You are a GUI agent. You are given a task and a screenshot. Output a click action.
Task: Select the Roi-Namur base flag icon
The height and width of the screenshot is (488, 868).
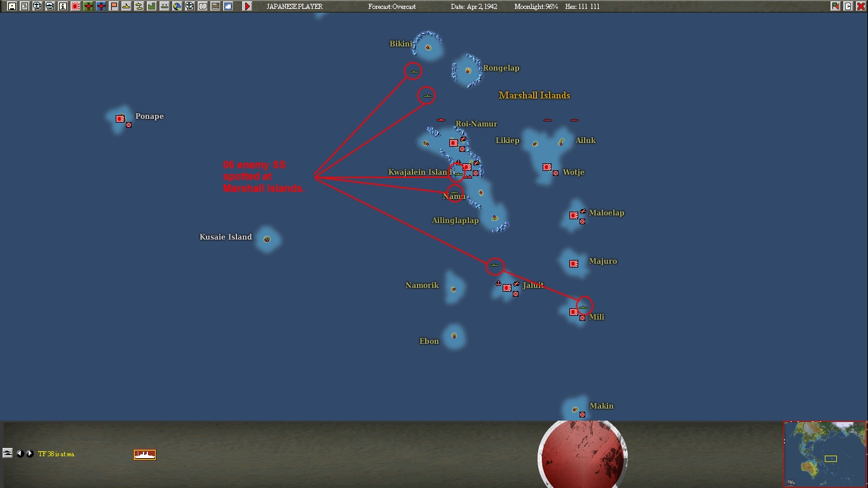click(454, 143)
